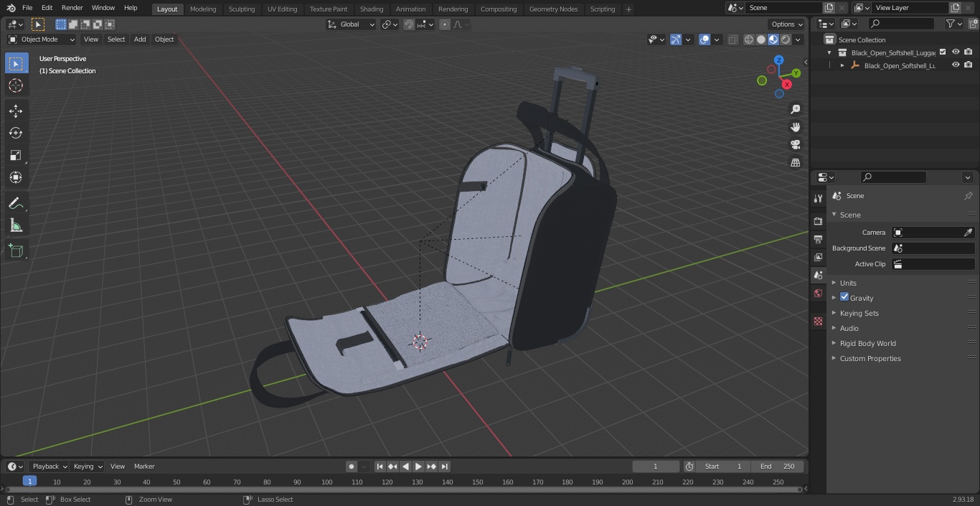Play animation in reverse
980x506 pixels.
[x=405, y=467]
